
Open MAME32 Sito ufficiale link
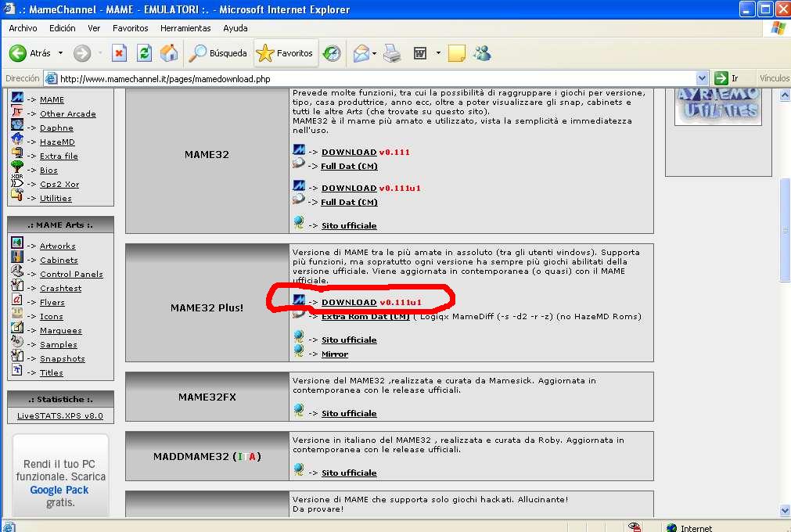tap(349, 226)
